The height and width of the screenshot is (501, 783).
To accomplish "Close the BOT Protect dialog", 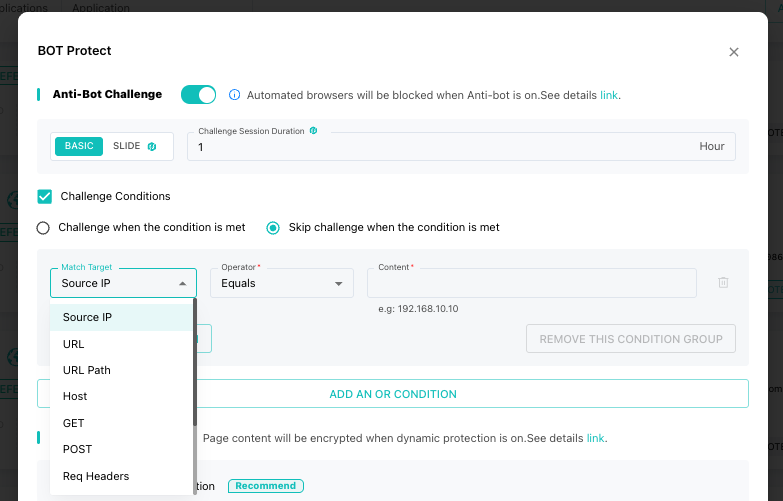I will pos(734,52).
